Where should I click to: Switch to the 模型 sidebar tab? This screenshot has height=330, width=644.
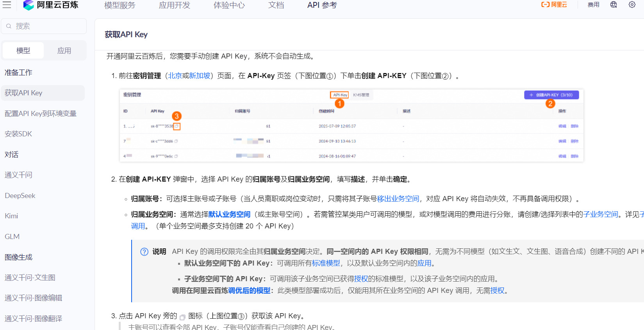pos(23,51)
